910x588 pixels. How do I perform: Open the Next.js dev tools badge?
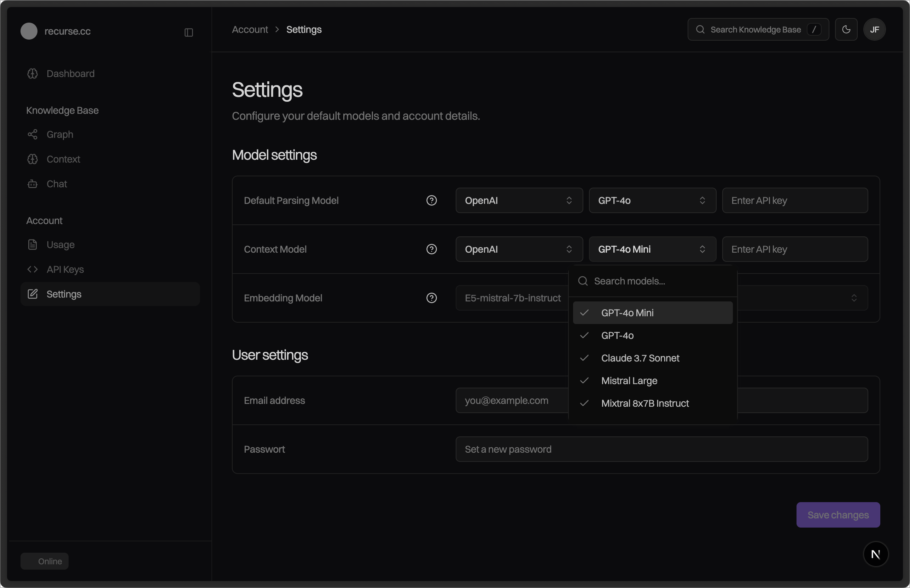pos(876,554)
